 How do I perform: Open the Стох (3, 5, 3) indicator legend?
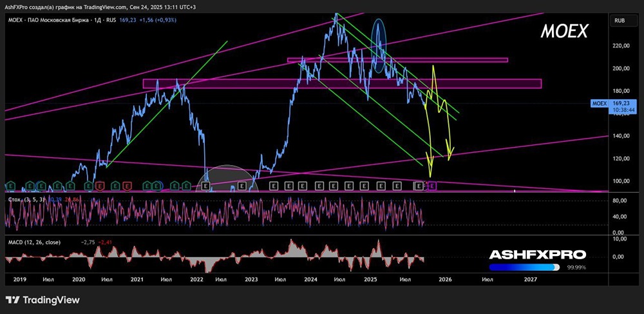point(26,200)
